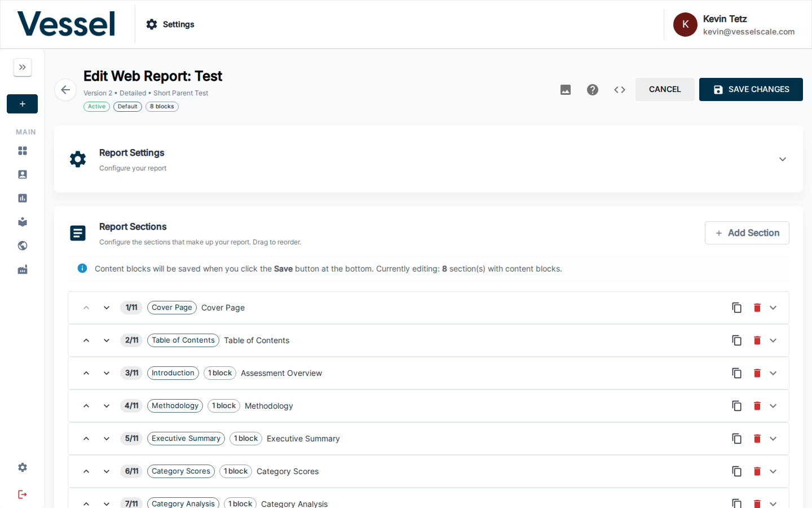Click the Add Section button
Viewport: 812px width, 508px height.
click(747, 233)
